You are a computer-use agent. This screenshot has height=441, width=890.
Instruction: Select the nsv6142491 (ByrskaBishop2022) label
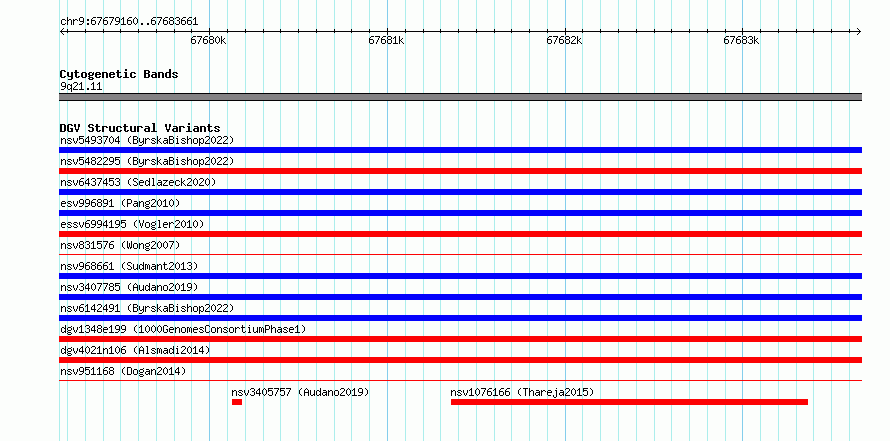(x=147, y=308)
